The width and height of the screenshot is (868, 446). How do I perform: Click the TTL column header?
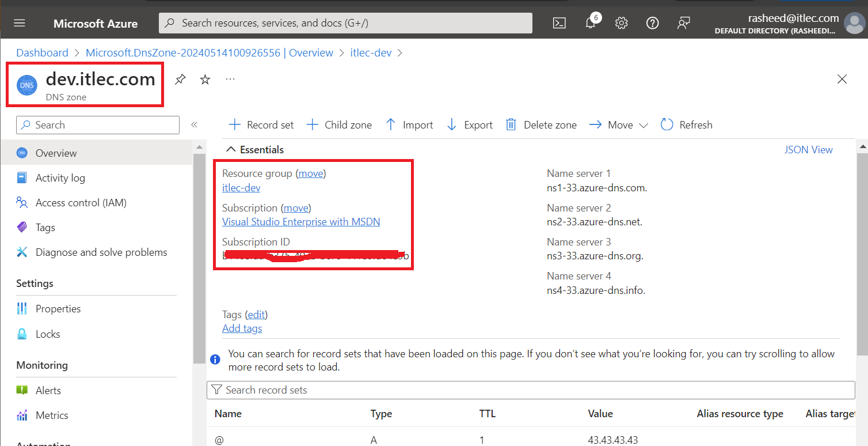pyautogui.click(x=487, y=414)
